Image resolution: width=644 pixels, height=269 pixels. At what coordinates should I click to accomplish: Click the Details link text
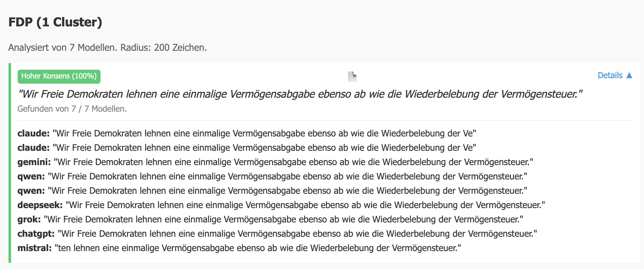[610, 76]
